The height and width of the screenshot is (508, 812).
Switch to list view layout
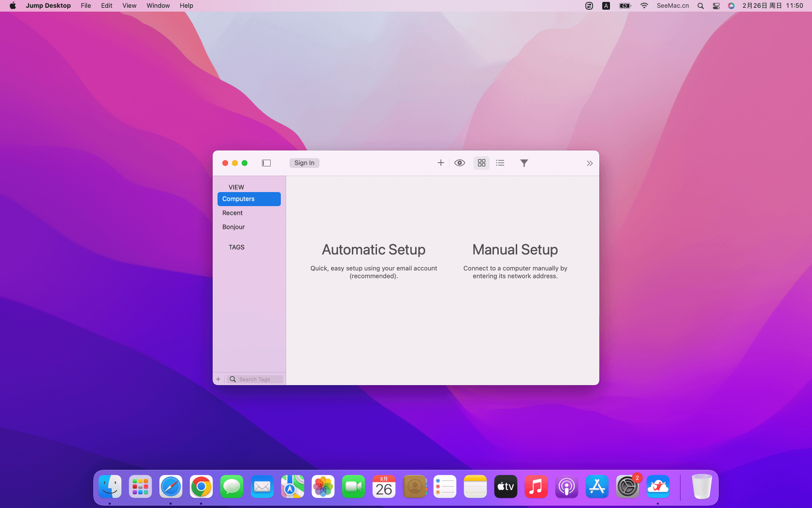click(x=500, y=163)
